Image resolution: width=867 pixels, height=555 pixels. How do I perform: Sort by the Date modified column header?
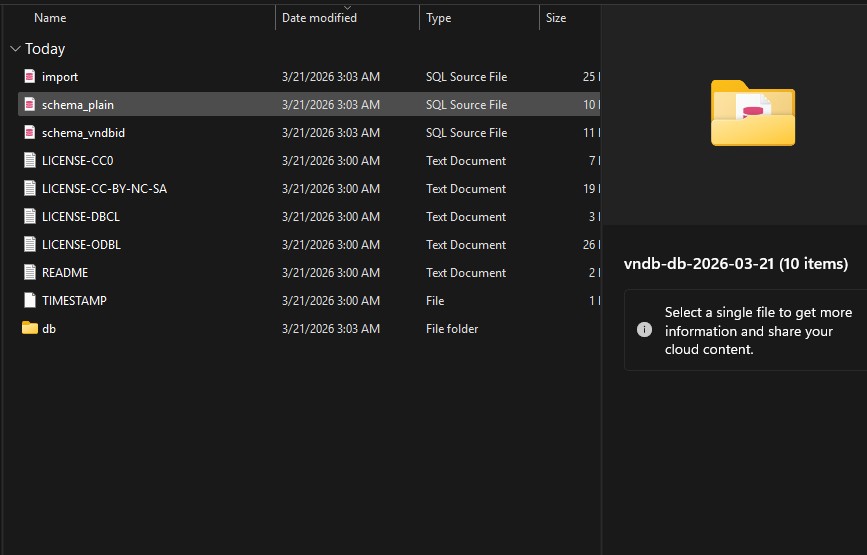click(x=319, y=18)
